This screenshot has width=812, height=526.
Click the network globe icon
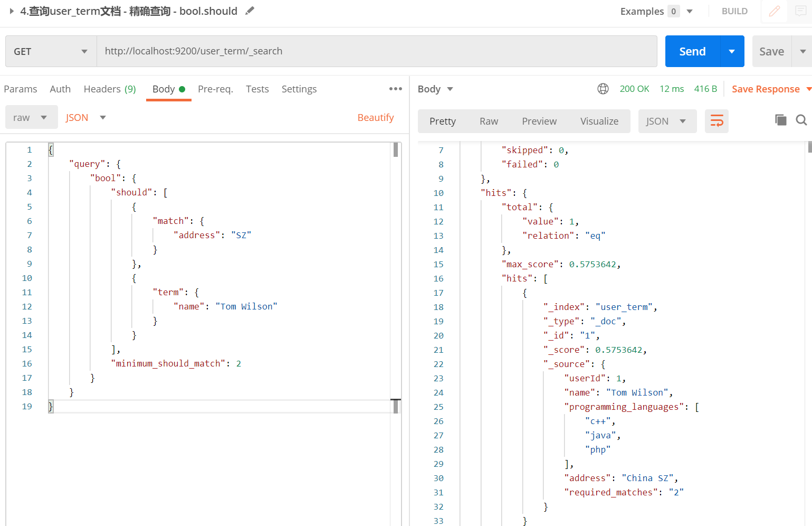pos(603,89)
